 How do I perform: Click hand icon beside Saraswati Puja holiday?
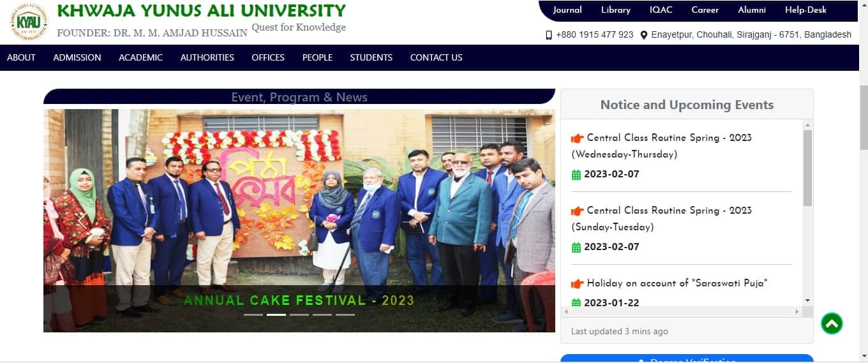[578, 283]
